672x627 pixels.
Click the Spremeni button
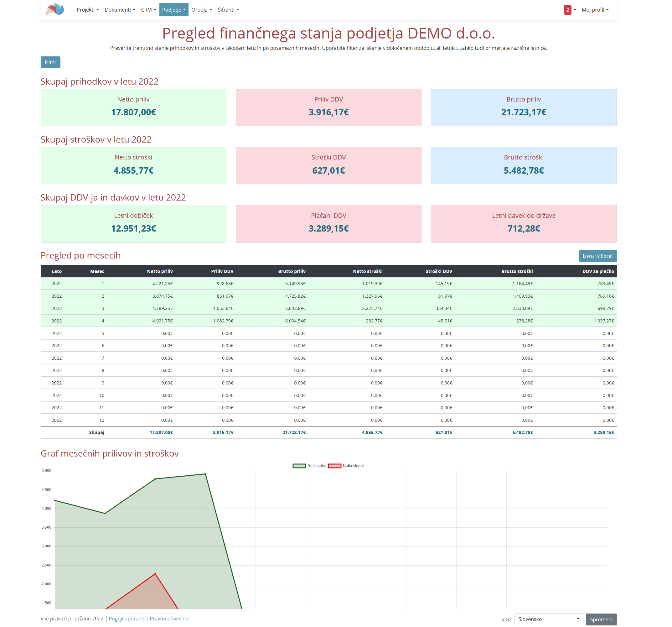[x=601, y=619]
